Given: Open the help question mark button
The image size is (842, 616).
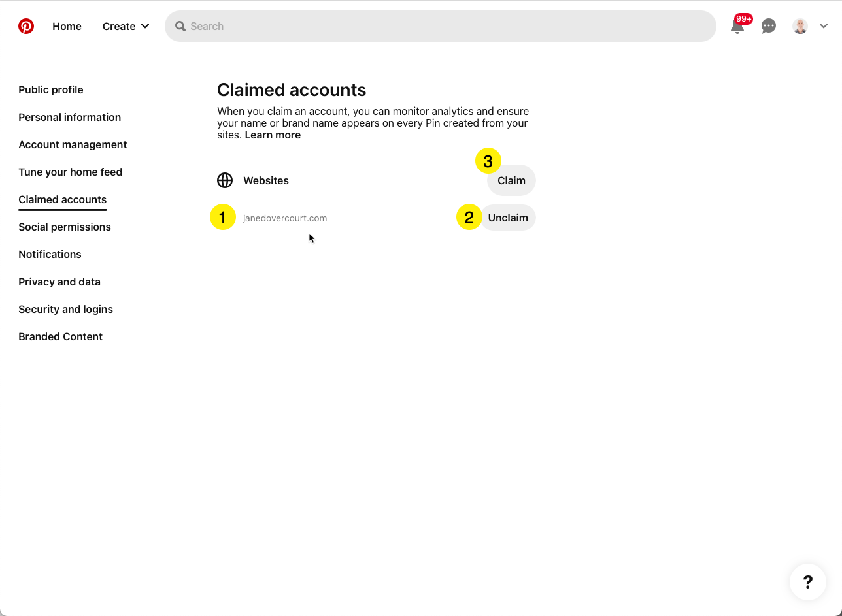Looking at the screenshot, I should pyautogui.click(x=807, y=582).
